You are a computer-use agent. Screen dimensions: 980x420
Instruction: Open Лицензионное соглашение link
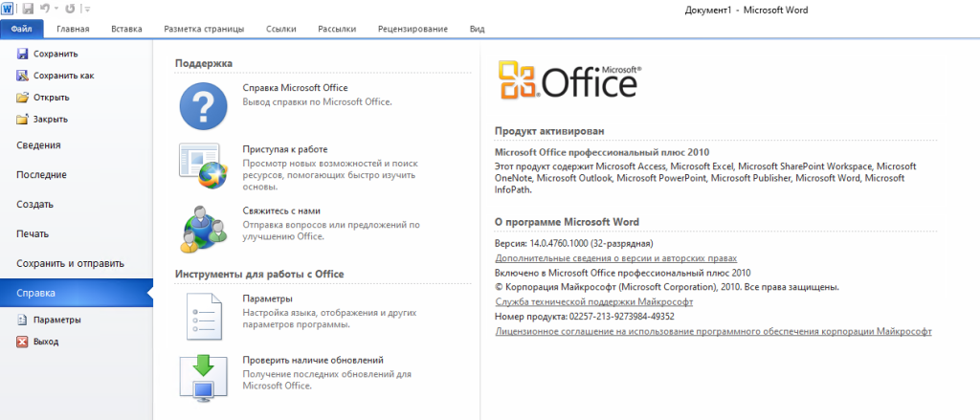pos(713,331)
